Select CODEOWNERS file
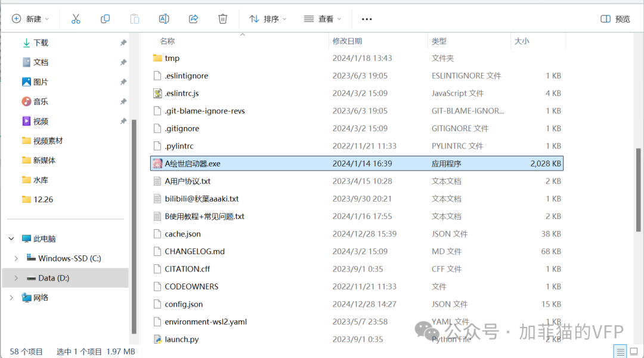Image resolution: width=644 pixels, height=358 pixels. tap(191, 286)
